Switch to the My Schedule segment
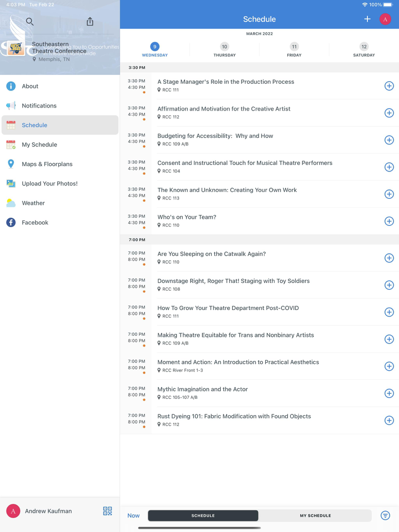 (x=315, y=516)
